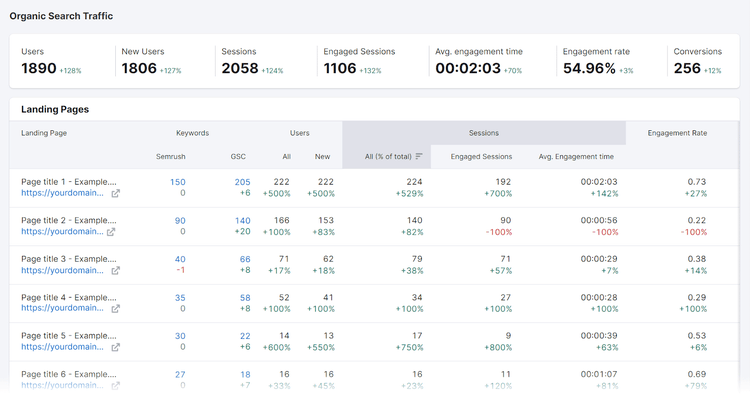Viewport: 750px width, 396px height.
Task: Click the GSC column header
Action: (238, 156)
